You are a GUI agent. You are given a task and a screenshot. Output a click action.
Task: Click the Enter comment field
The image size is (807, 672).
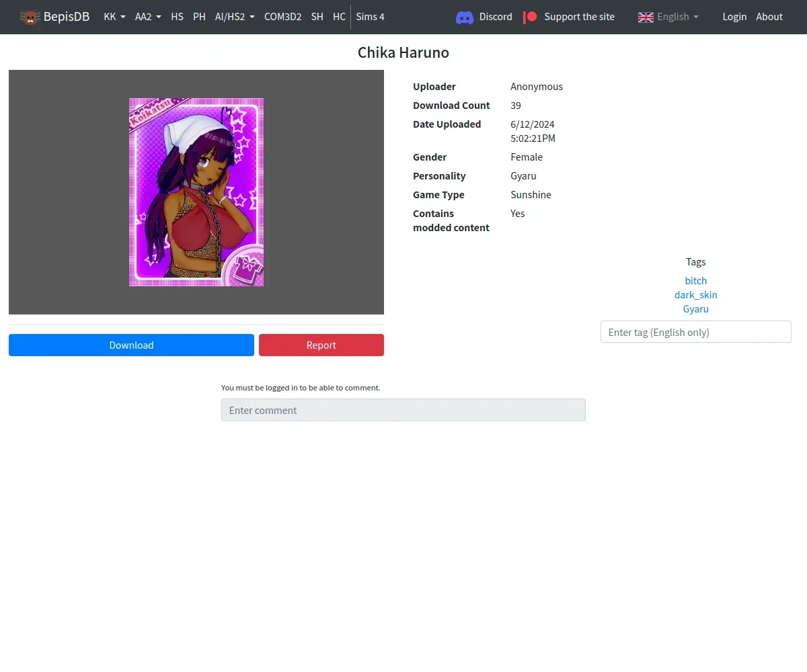click(403, 410)
